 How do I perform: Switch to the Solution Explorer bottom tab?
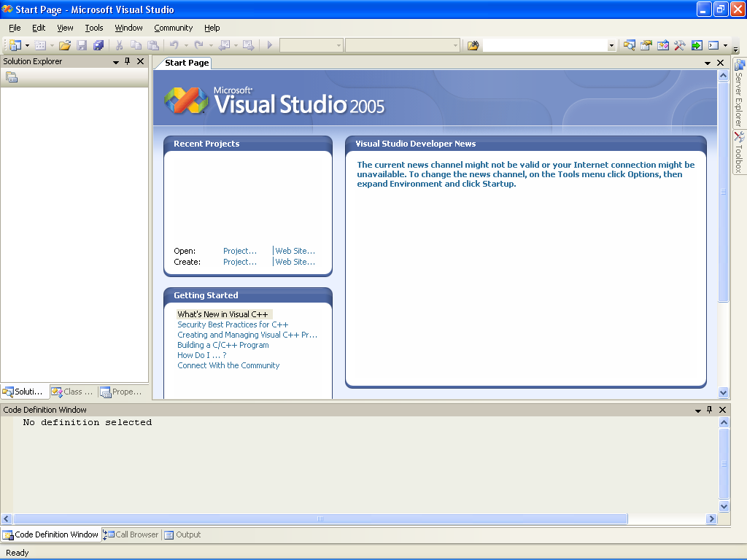[x=24, y=392]
